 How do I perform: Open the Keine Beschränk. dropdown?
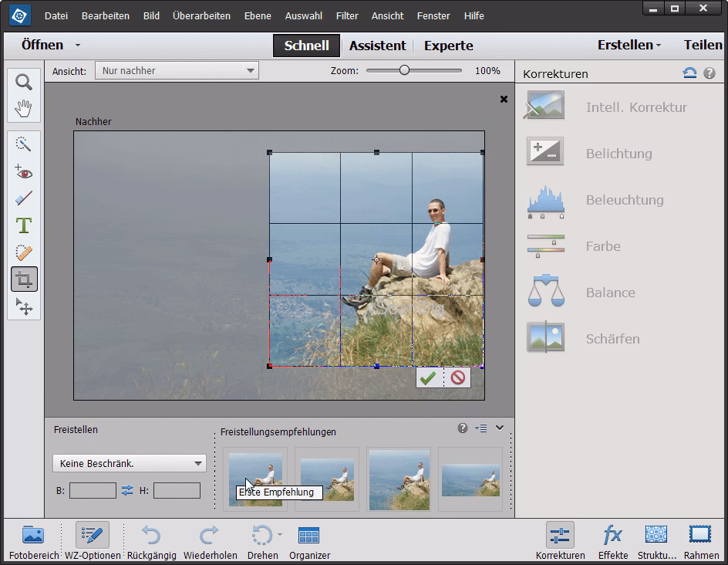coord(128,463)
